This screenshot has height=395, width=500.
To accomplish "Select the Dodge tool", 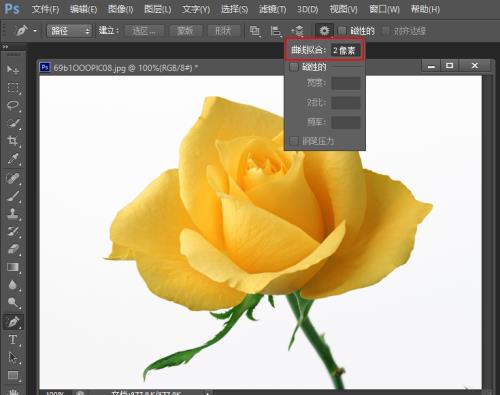I will click(x=13, y=303).
